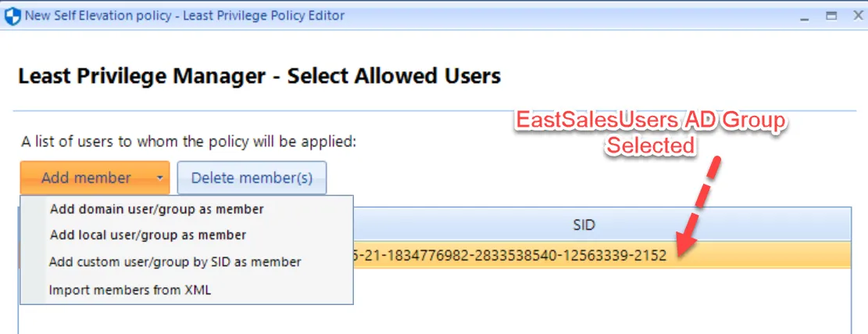This screenshot has width=868, height=334.
Task: Click the policy users list description label
Action: [x=188, y=142]
